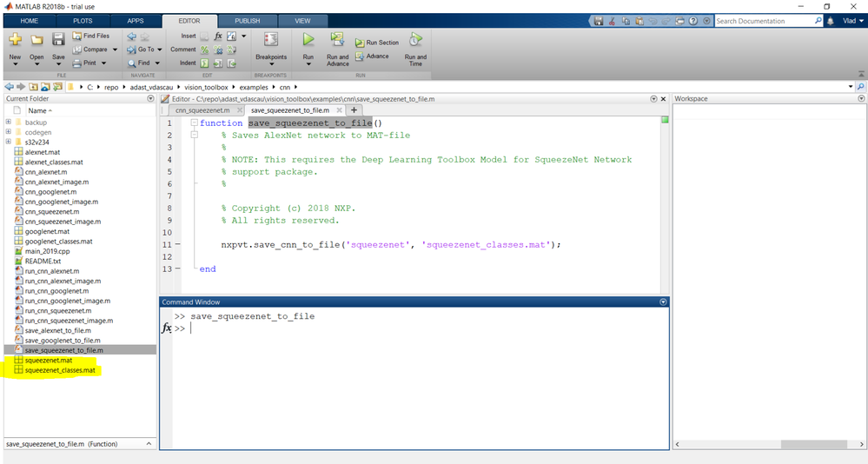
Task: Click the Compare files button
Action: coord(90,50)
